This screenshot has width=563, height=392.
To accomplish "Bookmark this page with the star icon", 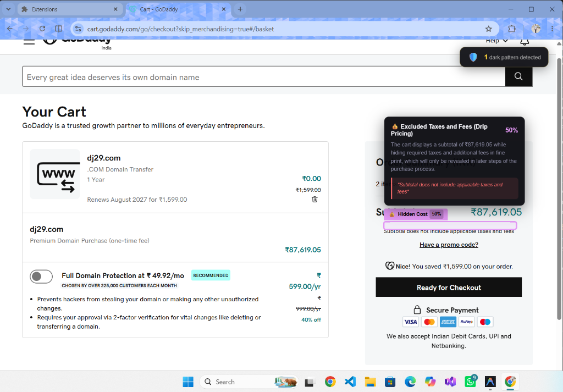I will (488, 29).
